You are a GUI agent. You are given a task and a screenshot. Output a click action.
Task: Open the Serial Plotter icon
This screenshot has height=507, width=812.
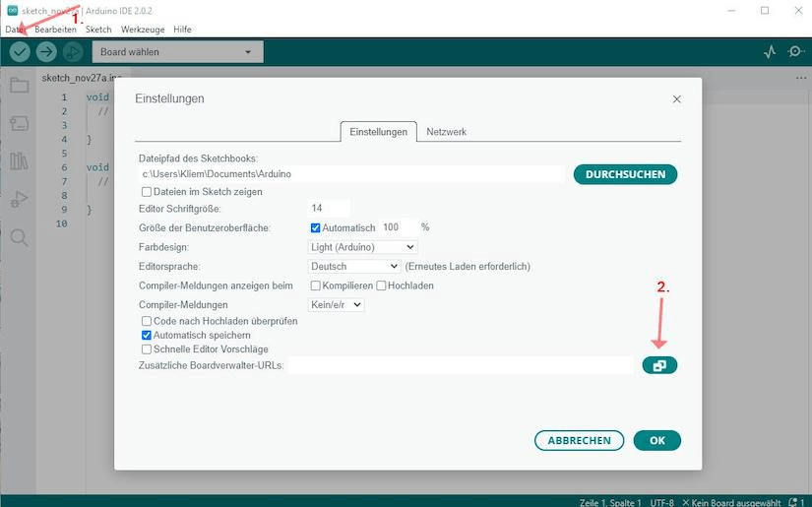click(x=770, y=52)
